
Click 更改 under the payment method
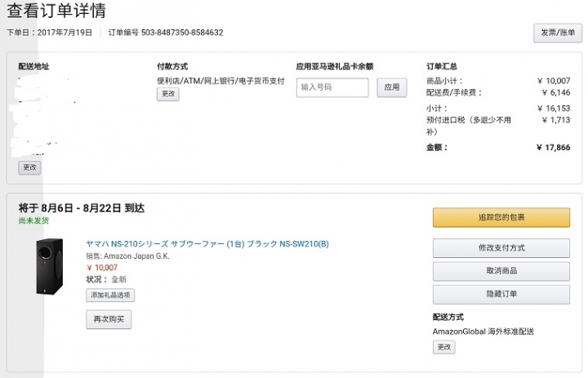tap(168, 94)
